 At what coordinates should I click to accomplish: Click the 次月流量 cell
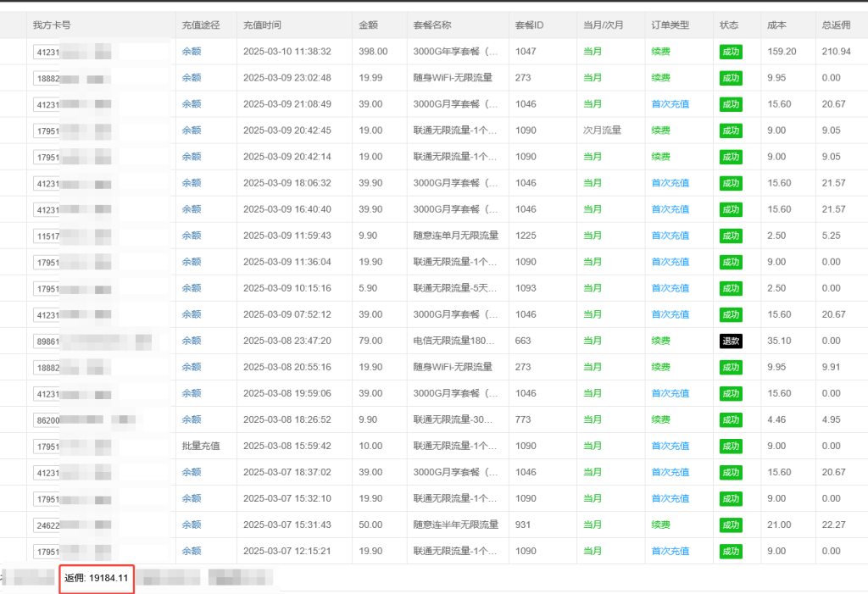[603, 130]
